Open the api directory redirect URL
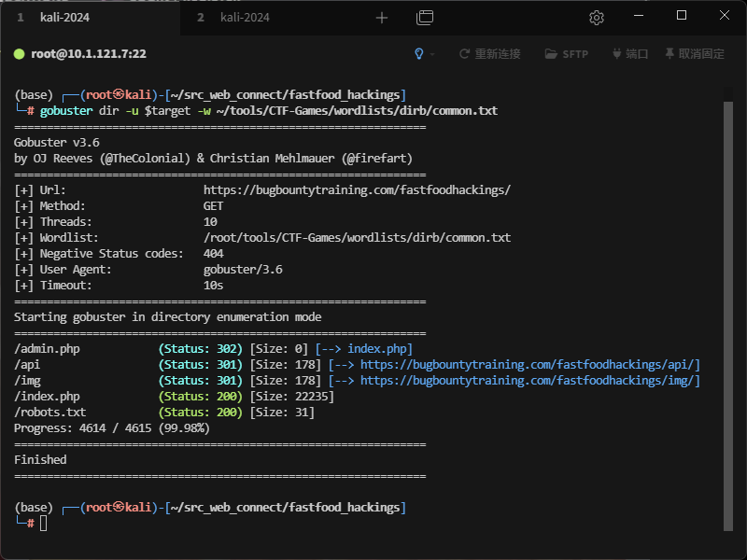This screenshot has width=747, height=560. (529, 364)
